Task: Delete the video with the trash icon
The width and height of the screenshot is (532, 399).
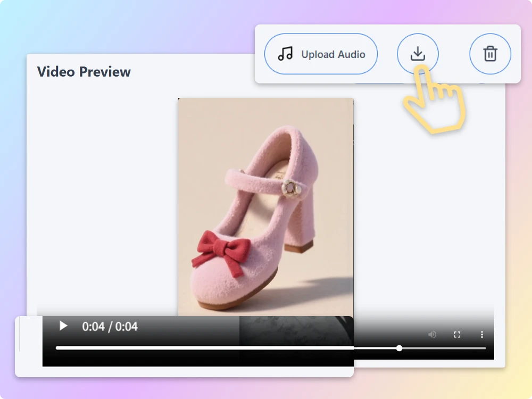Action: click(490, 54)
